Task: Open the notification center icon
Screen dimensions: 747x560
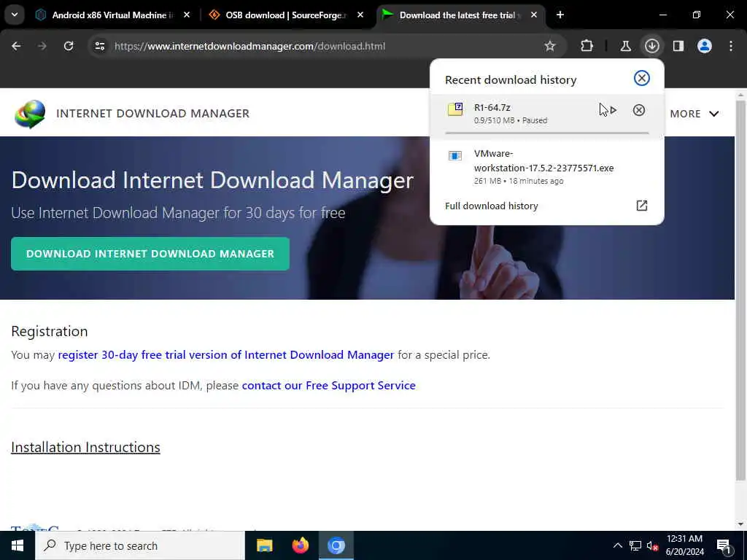Action: click(x=724, y=546)
